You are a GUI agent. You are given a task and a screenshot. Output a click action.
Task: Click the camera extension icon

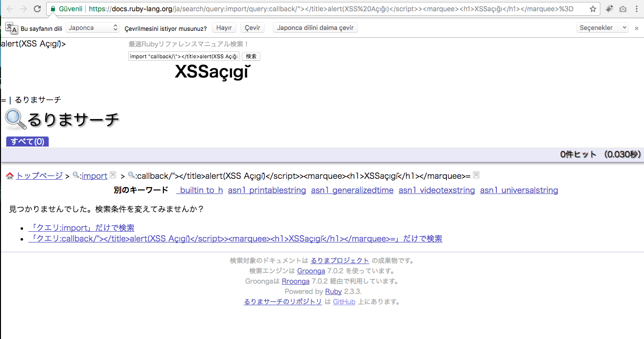click(x=622, y=9)
